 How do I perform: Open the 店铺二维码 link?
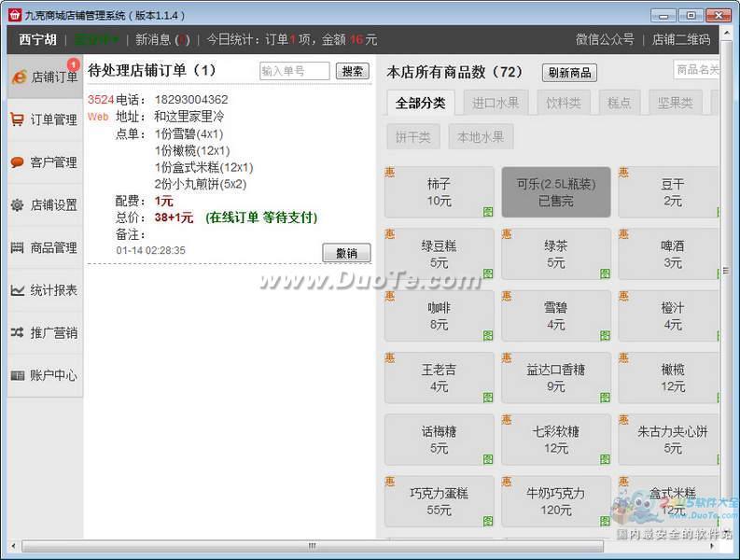pos(680,39)
